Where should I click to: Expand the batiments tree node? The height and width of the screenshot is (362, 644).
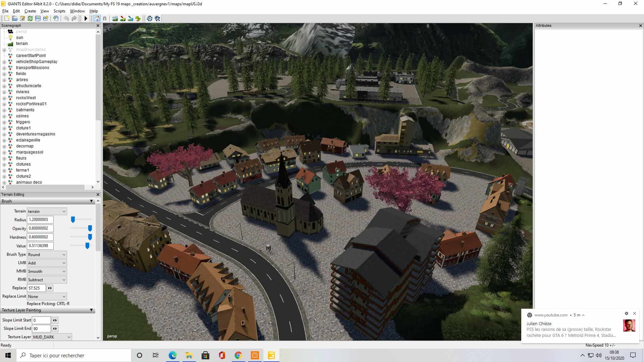pos(4,110)
